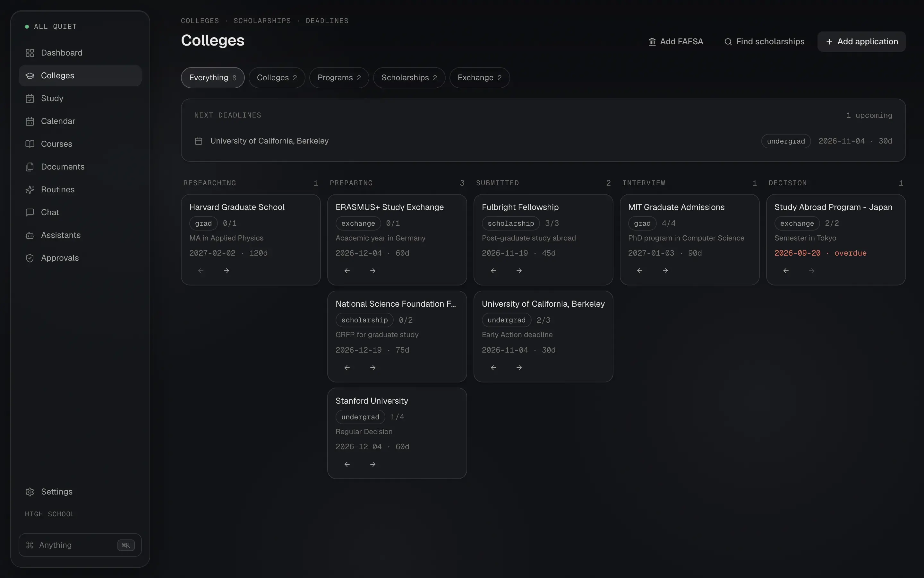Focus the Anything command input
Screen dimensions: 924x578
coord(80,545)
